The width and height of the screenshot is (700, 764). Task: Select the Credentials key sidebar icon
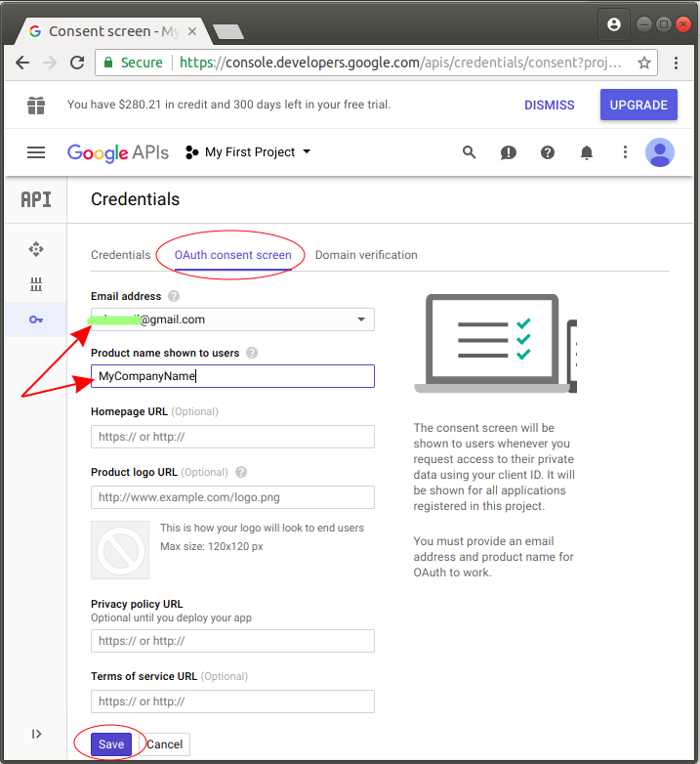36,319
